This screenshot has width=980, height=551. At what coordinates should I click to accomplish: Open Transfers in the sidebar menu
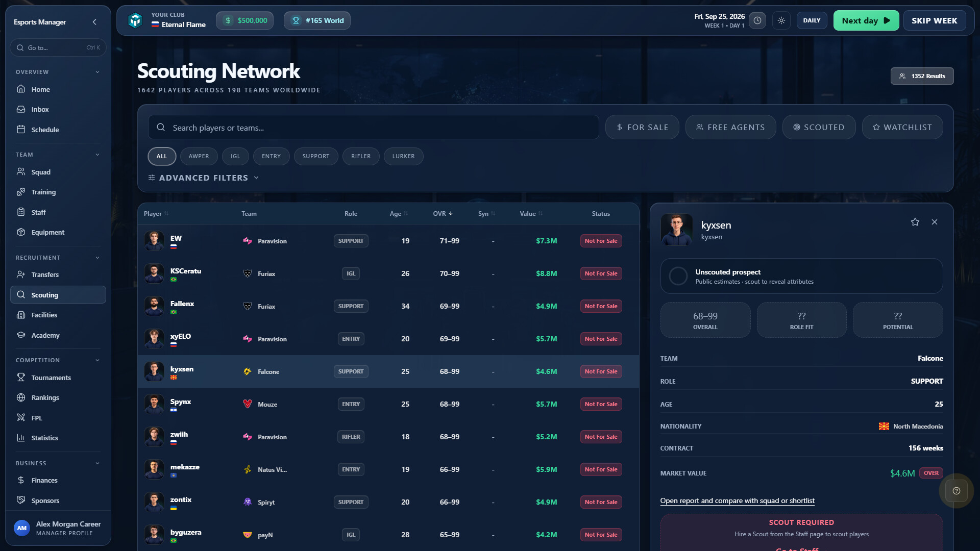(x=58, y=274)
